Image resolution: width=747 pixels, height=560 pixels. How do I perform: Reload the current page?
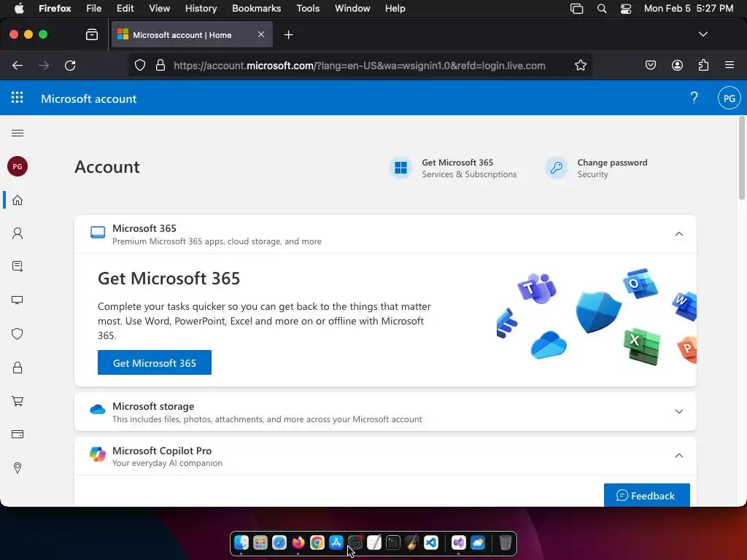click(x=70, y=65)
